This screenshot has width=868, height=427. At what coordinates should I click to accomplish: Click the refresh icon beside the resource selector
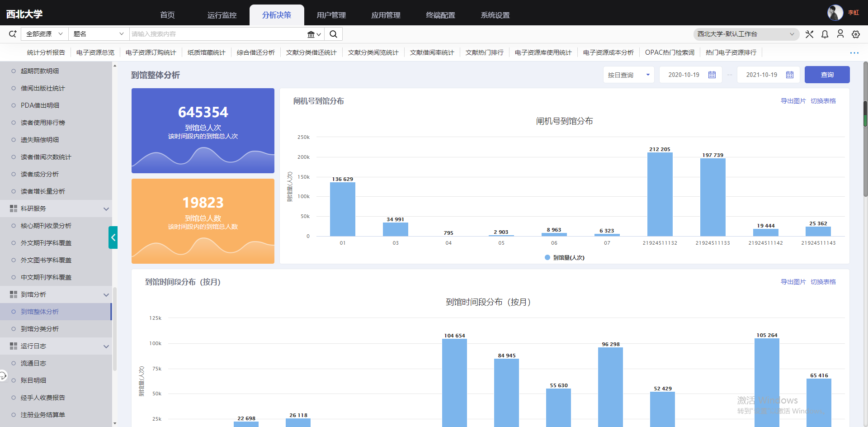(x=13, y=34)
